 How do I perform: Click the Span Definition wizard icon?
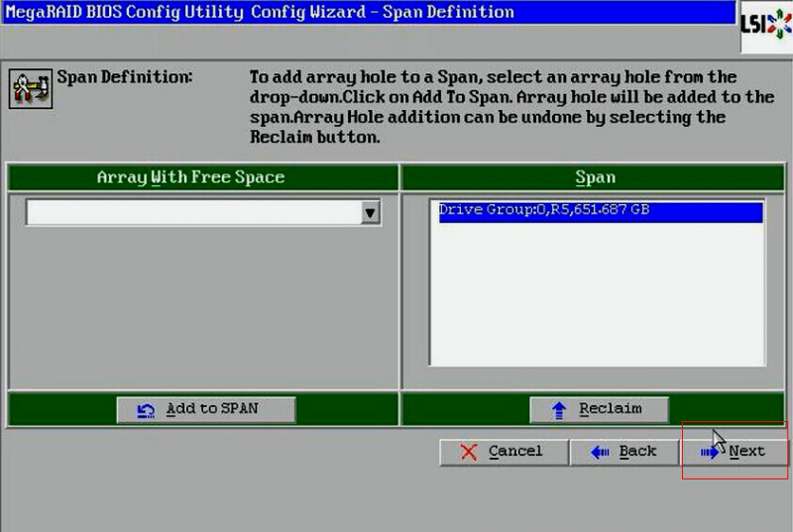(30, 88)
